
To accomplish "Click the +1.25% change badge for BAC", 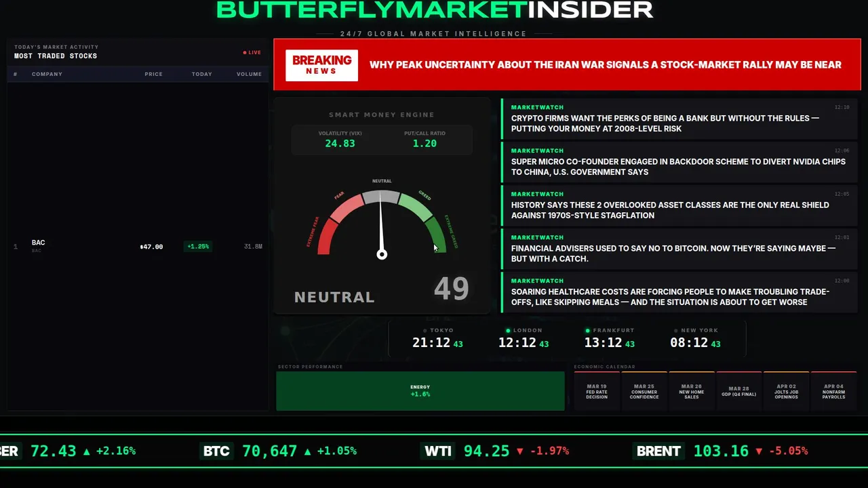I will 198,247.
